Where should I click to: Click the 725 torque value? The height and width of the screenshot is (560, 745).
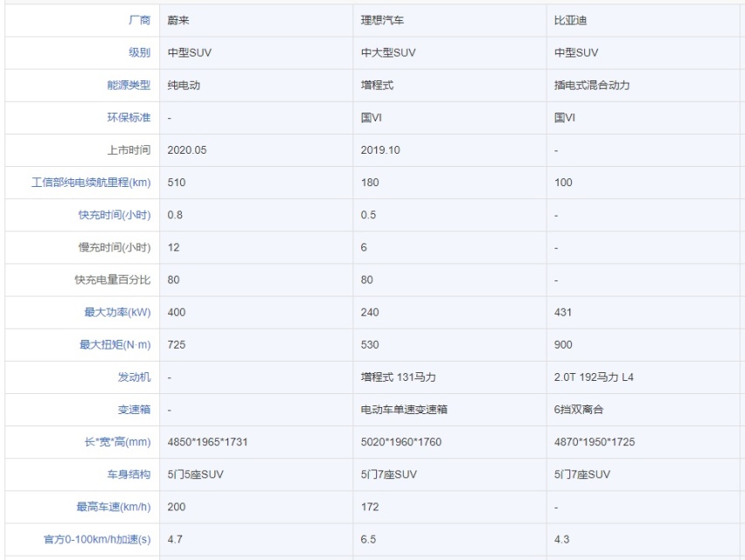[x=177, y=345]
